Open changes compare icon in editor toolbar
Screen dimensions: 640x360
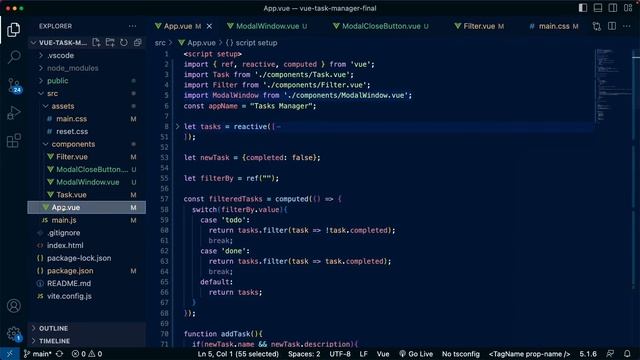pos(597,26)
